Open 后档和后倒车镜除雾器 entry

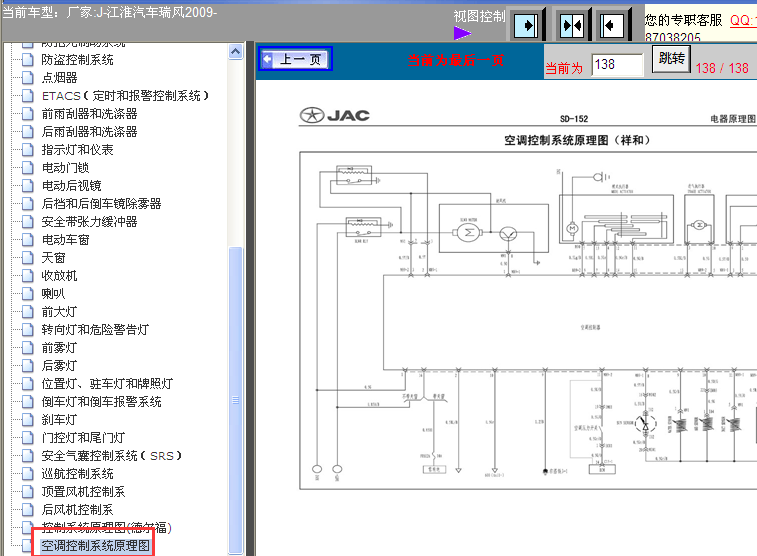pos(101,204)
